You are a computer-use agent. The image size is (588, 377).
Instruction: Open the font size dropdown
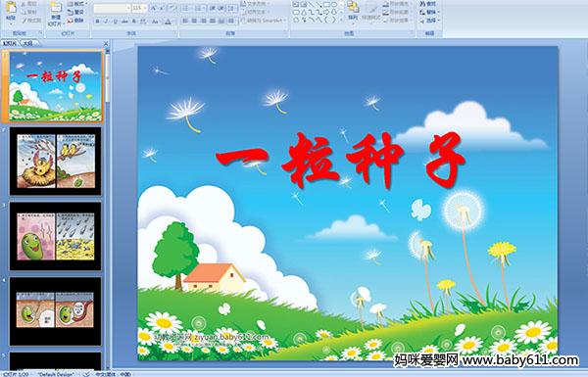[x=139, y=8]
